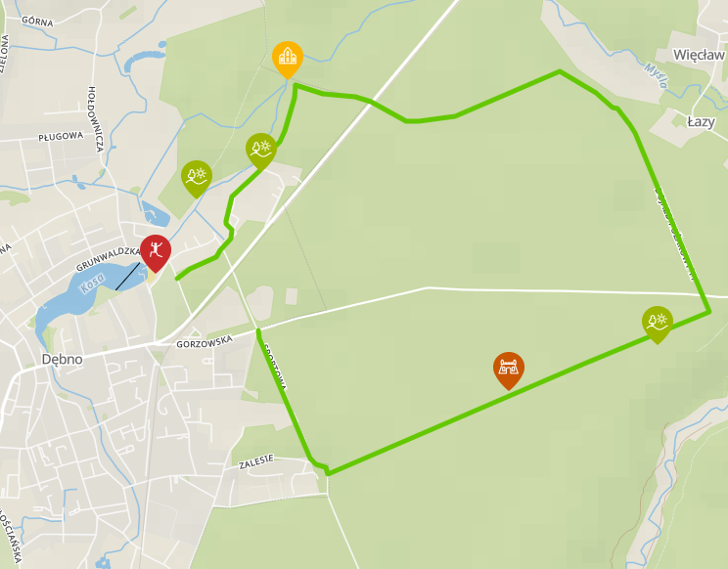This screenshot has width=728, height=569.
Task: Open green nature marker at eastern corner
Action: [658, 325]
